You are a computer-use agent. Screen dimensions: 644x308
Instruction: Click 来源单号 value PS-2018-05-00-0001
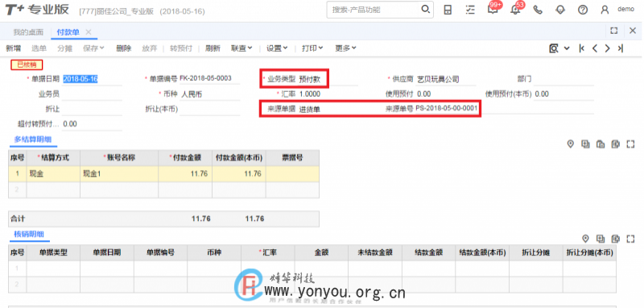447,108
